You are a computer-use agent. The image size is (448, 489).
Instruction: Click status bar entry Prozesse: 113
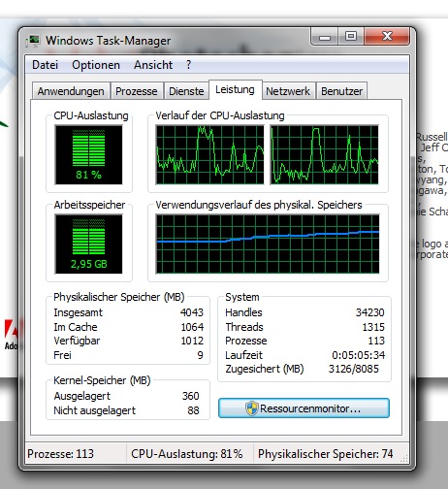point(60,454)
